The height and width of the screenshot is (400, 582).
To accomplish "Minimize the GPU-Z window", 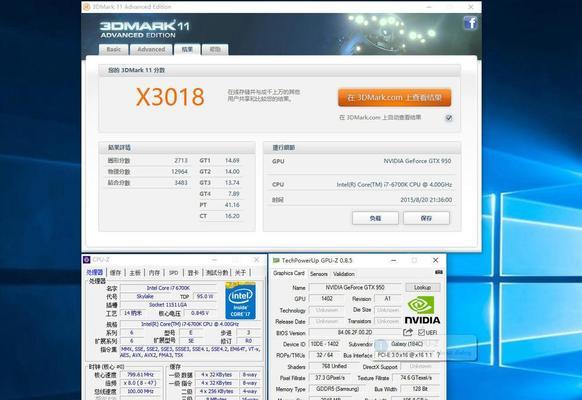I will pos(394,260).
